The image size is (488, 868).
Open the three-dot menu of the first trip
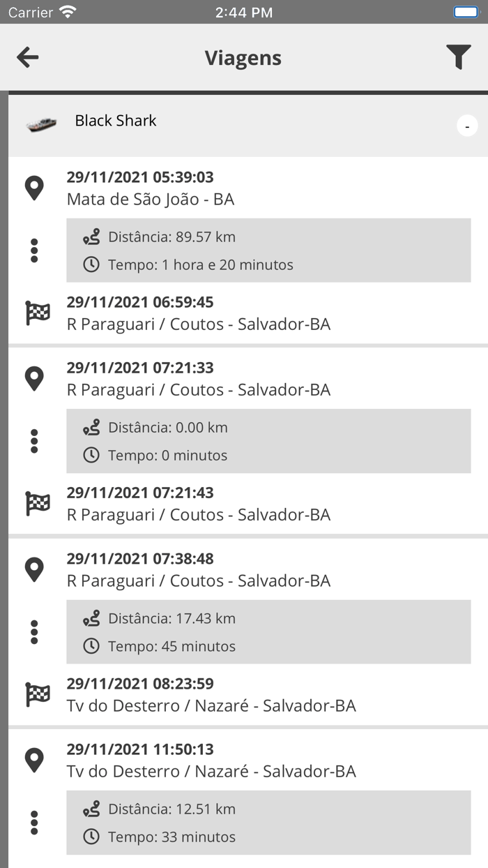click(34, 250)
